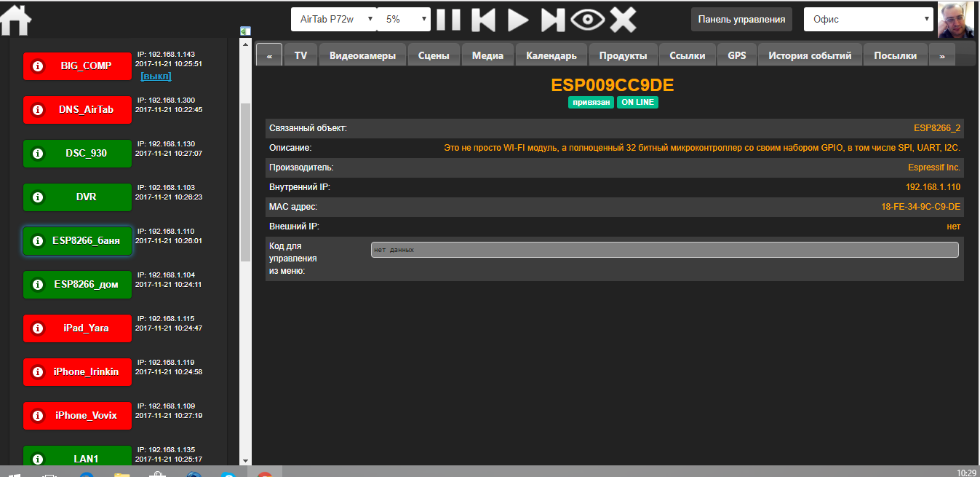Click the timestamp 2017-11-21 10:27:19

169,415
